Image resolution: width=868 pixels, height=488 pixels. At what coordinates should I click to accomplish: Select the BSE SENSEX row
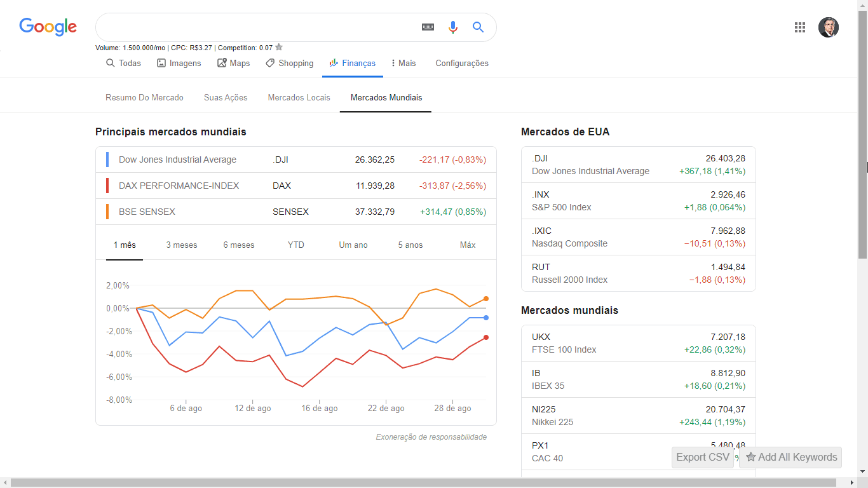296,212
